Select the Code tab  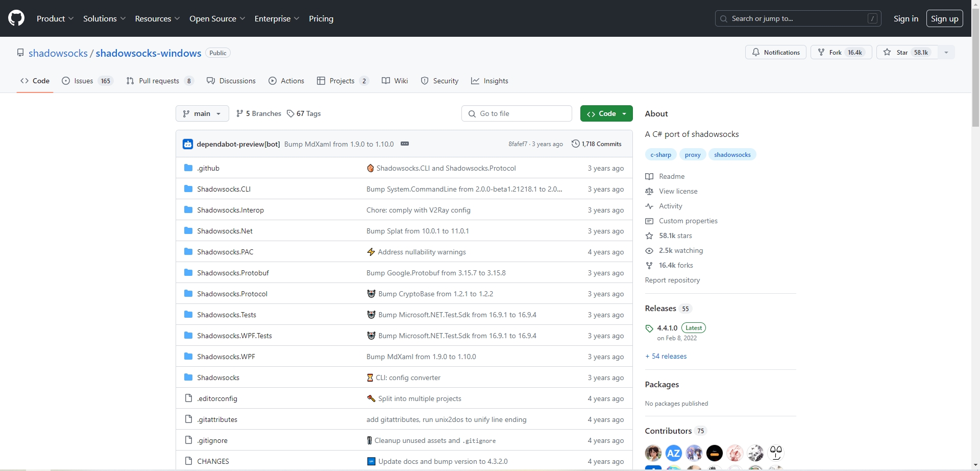(35, 81)
